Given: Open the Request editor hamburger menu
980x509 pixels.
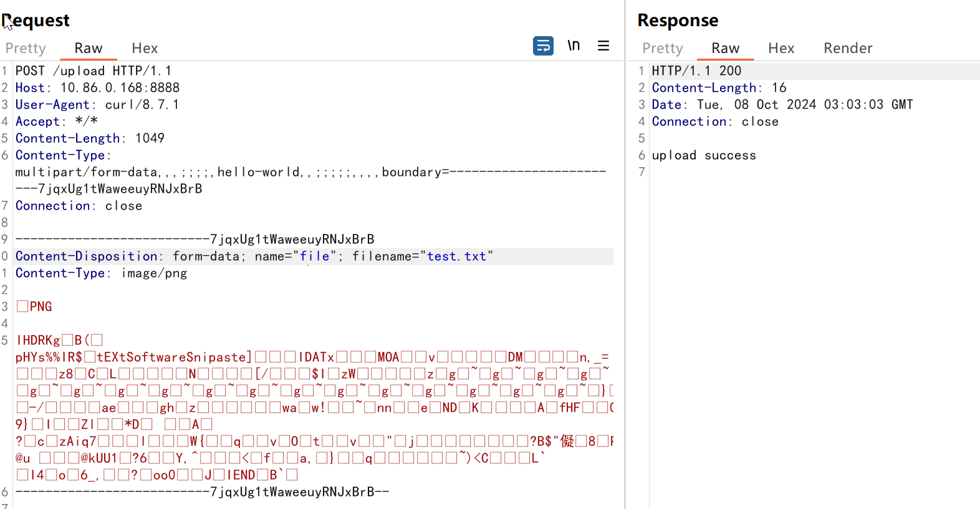Looking at the screenshot, I should click(603, 46).
